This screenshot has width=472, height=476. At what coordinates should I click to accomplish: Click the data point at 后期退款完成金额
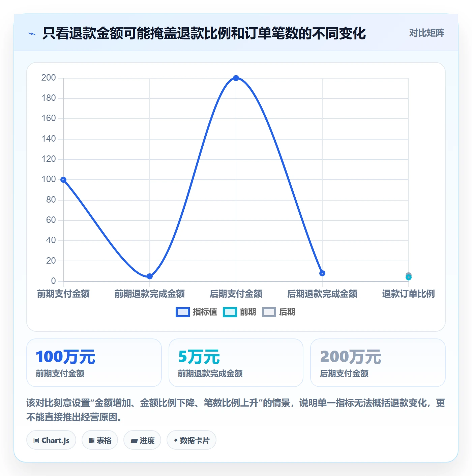point(322,273)
